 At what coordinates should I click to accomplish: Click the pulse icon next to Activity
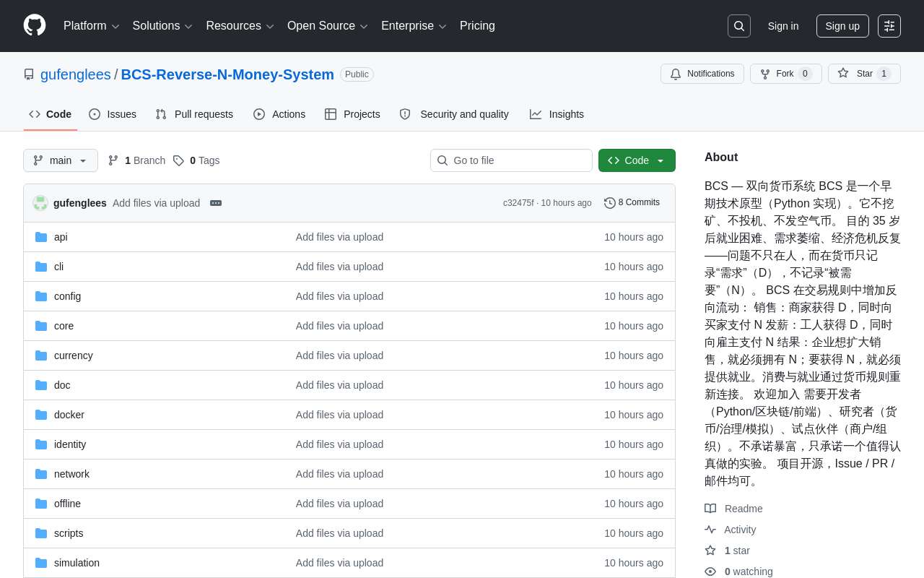pos(710,530)
